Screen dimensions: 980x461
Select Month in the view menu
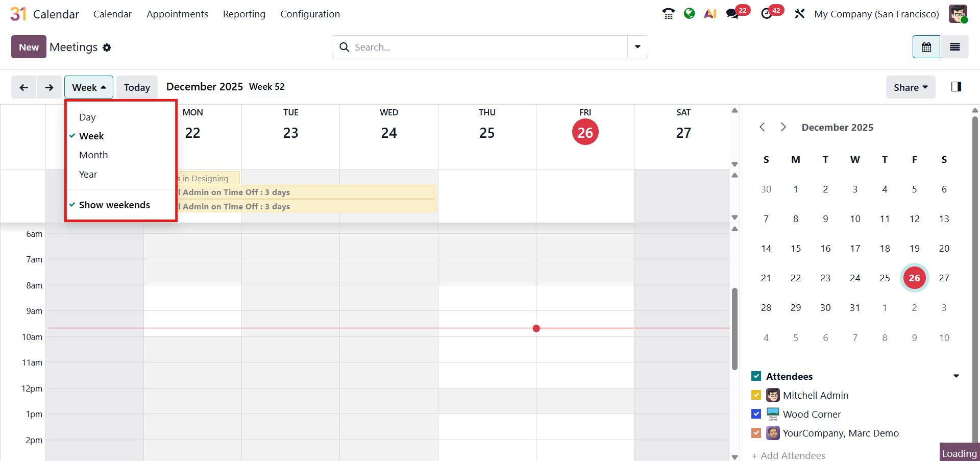point(93,155)
